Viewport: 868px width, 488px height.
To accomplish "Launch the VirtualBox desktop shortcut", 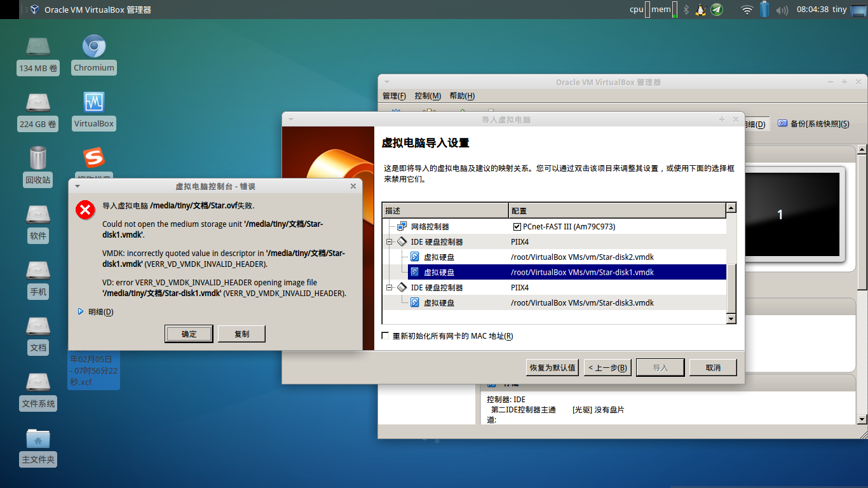I will click(94, 102).
